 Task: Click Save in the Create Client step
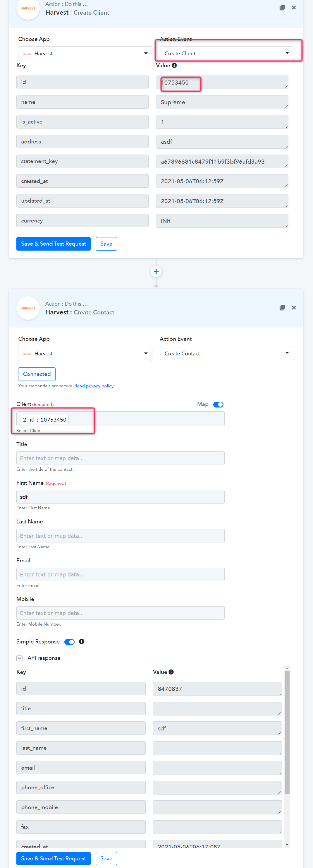(106, 244)
